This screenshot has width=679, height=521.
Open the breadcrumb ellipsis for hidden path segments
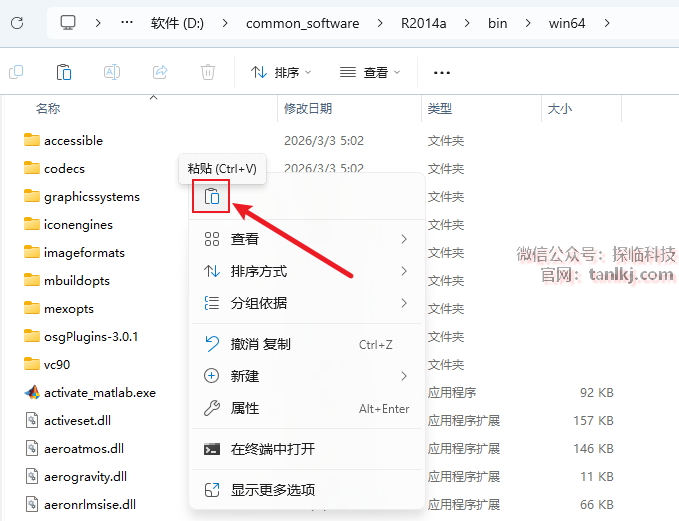coord(126,23)
